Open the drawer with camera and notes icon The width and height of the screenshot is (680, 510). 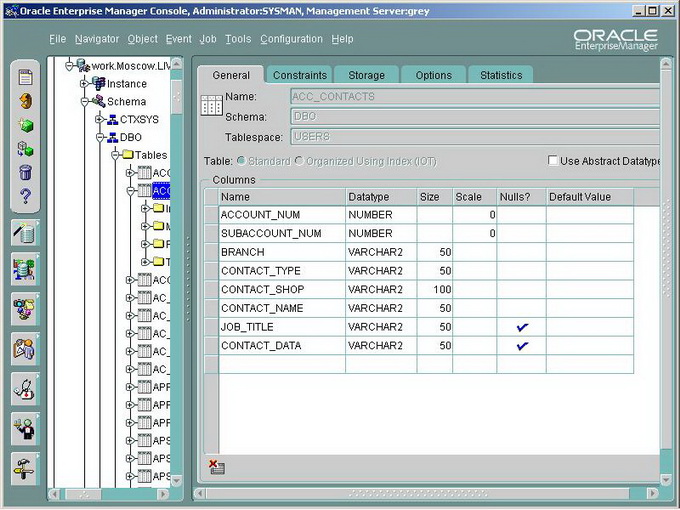click(x=25, y=309)
